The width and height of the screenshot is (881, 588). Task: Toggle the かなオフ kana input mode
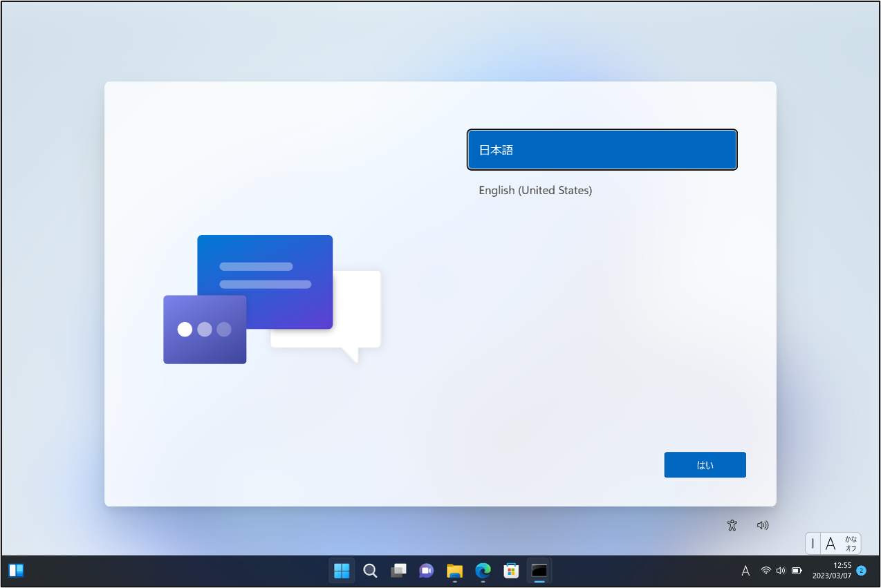pyautogui.click(x=849, y=543)
